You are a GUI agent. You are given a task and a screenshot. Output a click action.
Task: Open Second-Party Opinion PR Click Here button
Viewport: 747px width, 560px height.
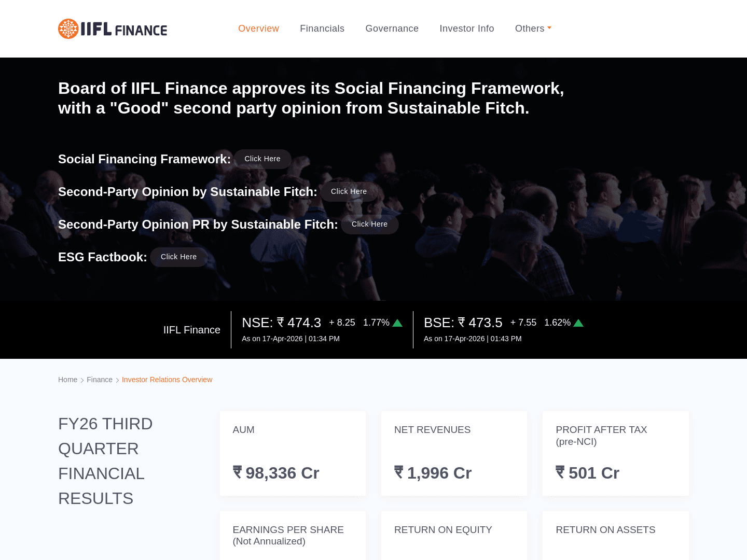pos(370,225)
